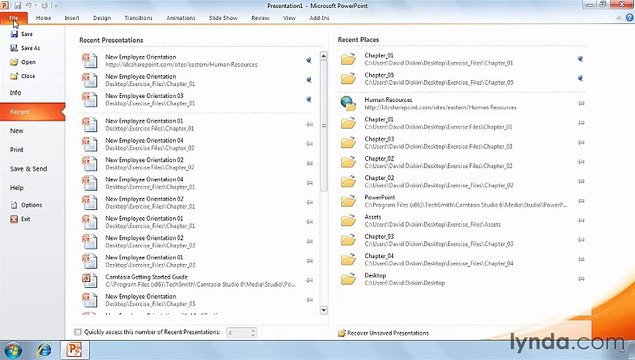Switch to the Home ribbon tab
Screen dimensions: 635x360
click(x=43, y=18)
